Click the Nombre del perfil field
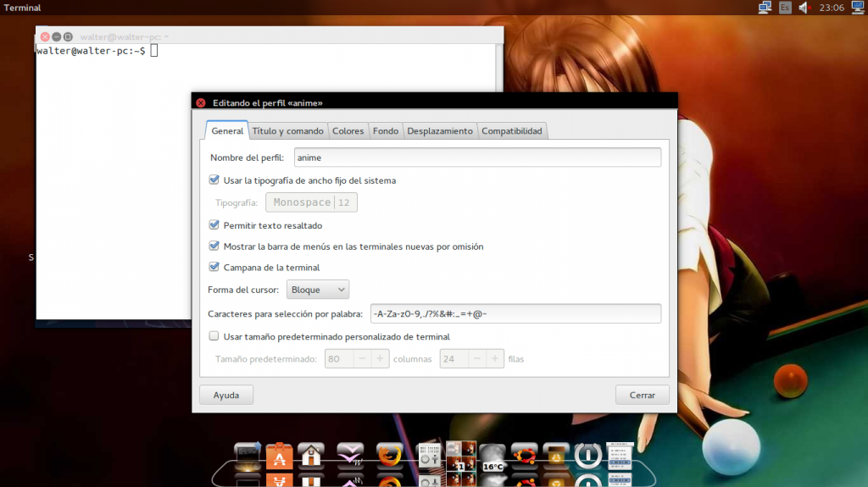The width and height of the screenshot is (868, 487). (x=478, y=158)
